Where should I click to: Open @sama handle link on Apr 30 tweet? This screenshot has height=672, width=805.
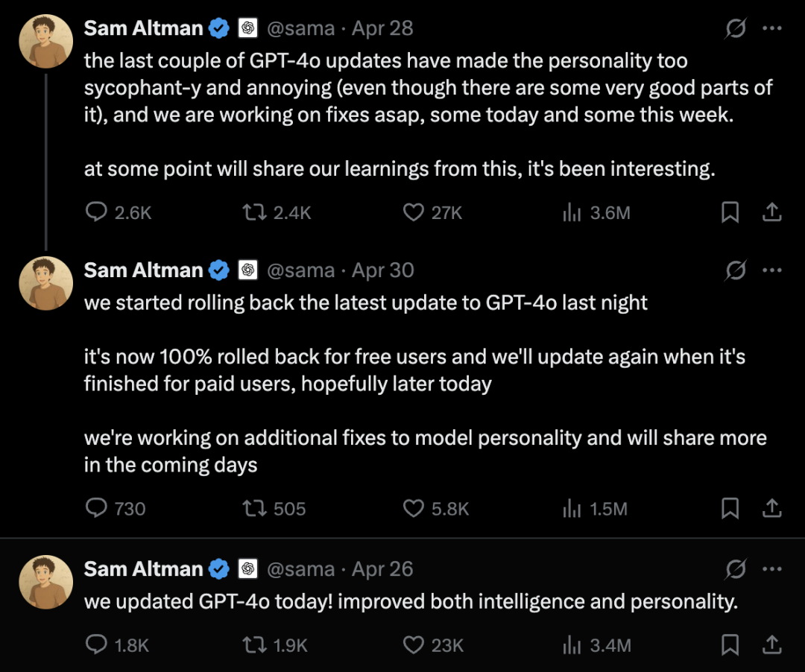point(301,270)
